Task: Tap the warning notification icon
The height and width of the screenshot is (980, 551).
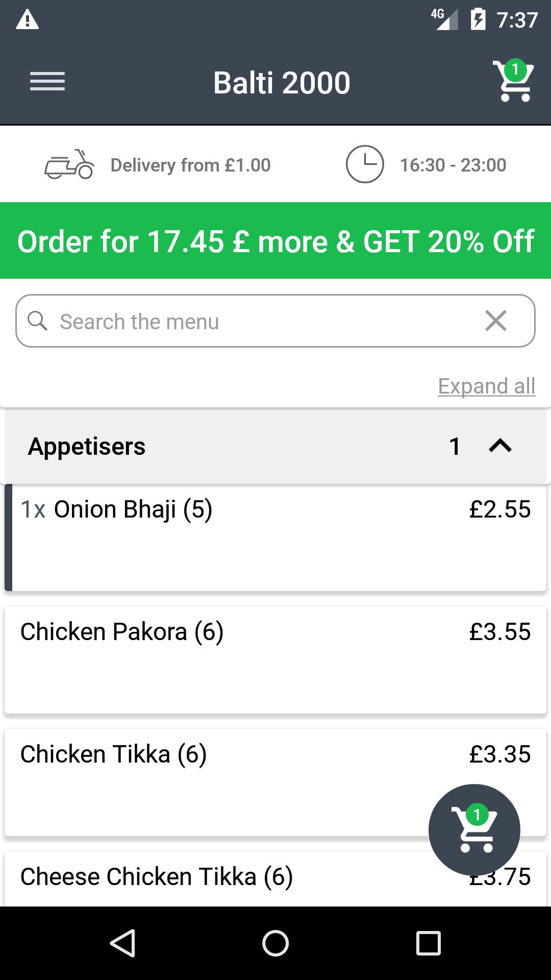Action: coord(28,20)
